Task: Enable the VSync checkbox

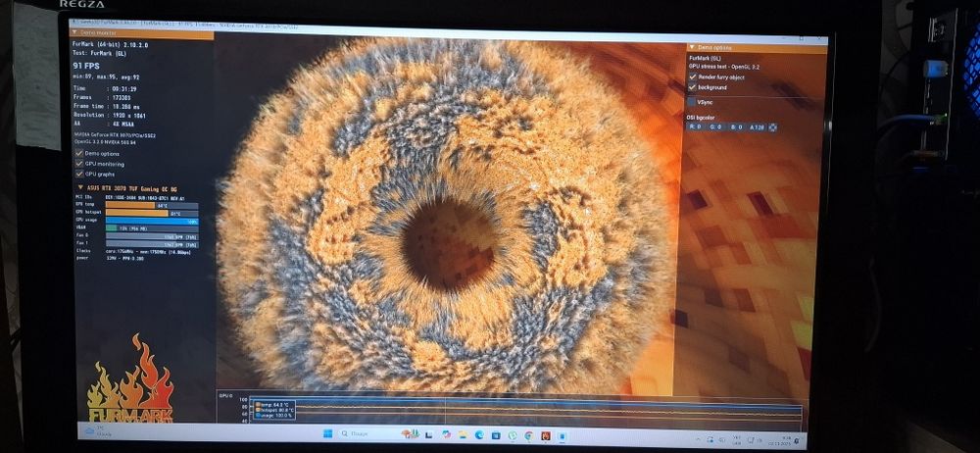Action: click(x=693, y=101)
